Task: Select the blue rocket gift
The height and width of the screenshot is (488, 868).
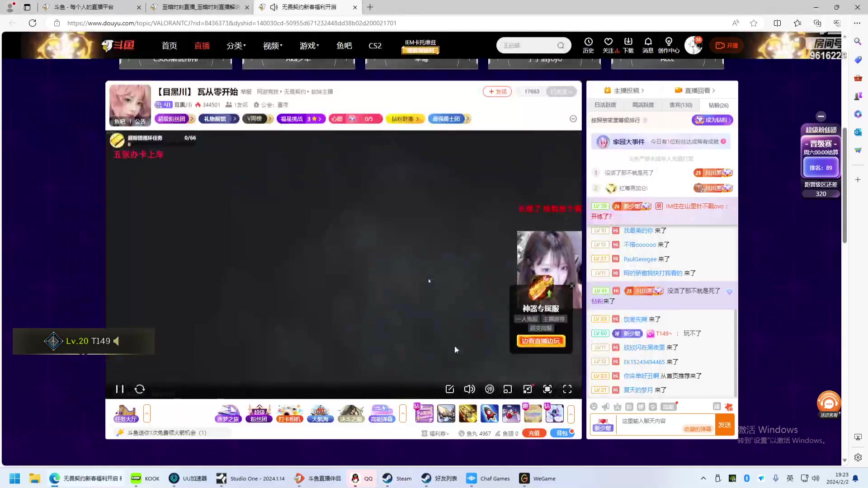Action: 490,413
